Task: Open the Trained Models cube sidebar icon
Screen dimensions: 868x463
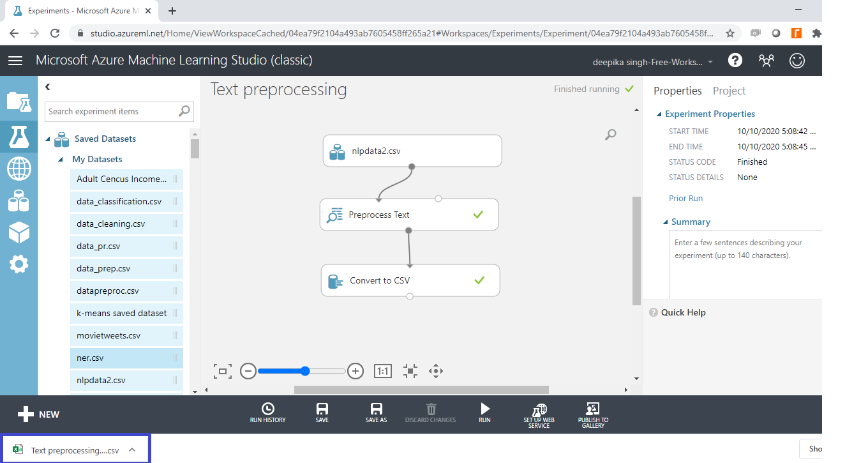Action: click(19, 232)
